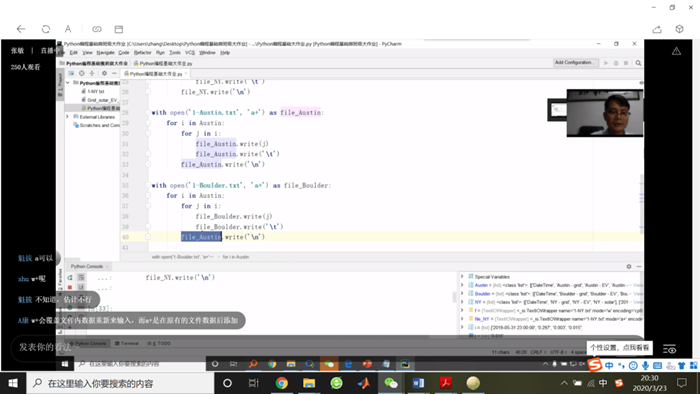Open the cube icon at top right

(679, 29)
